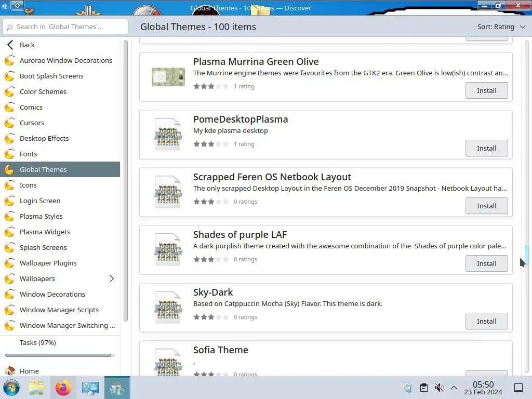
Task: Click the Aurorae Window Decorations category icon
Action: [9, 60]
